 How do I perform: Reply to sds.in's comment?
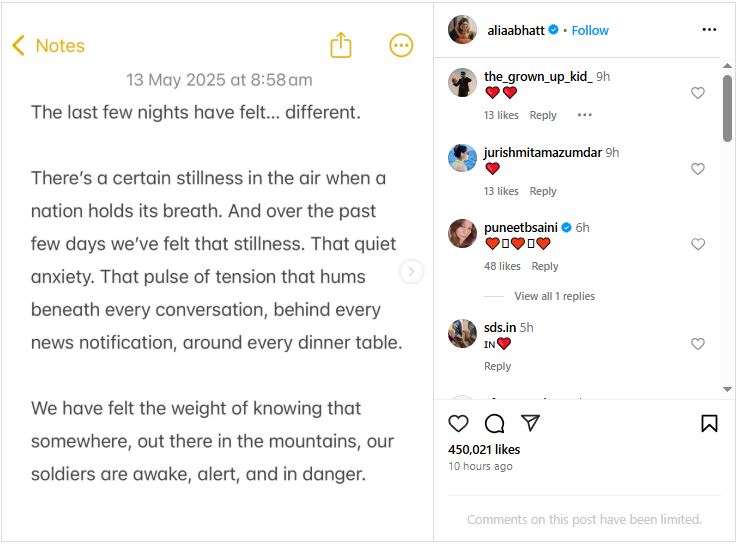pyautogui.click(x=498, y=366)
